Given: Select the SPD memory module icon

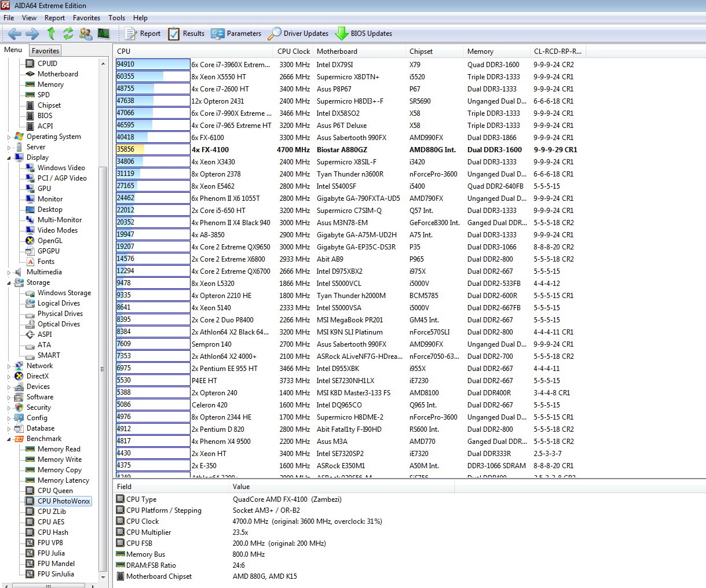Looking at the screenshot, I should (30, 95).
